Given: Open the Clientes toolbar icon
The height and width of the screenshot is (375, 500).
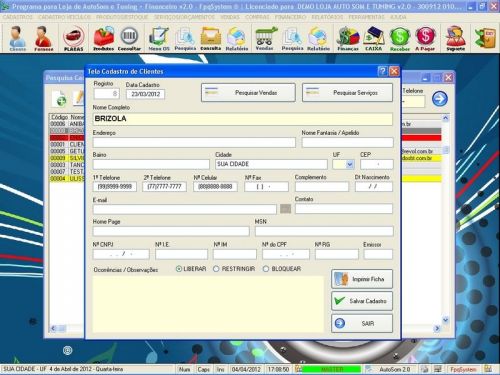Looking at the screenshot, I should tap(17, 38).
